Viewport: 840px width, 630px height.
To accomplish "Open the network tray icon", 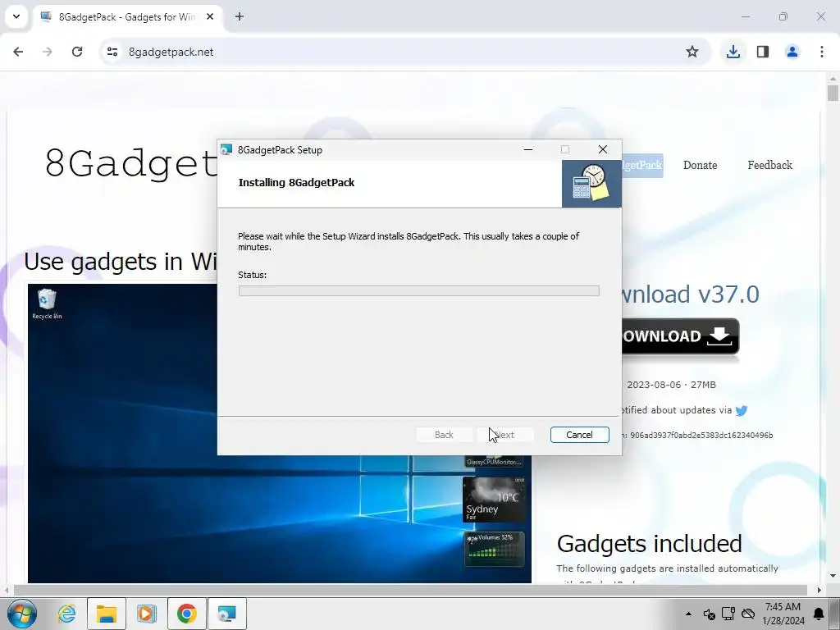I will pyautogui.click(x=728, y=614).
